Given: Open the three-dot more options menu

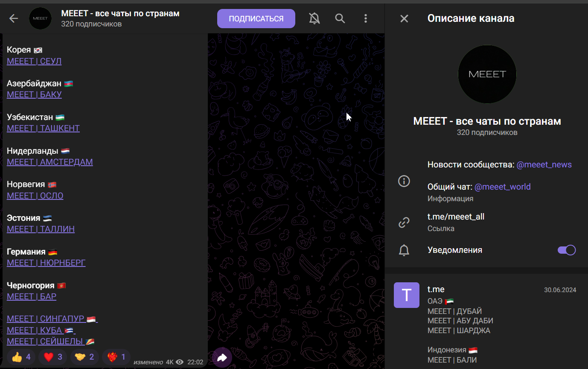Looking at the screenshot, I should pos(365,18).
